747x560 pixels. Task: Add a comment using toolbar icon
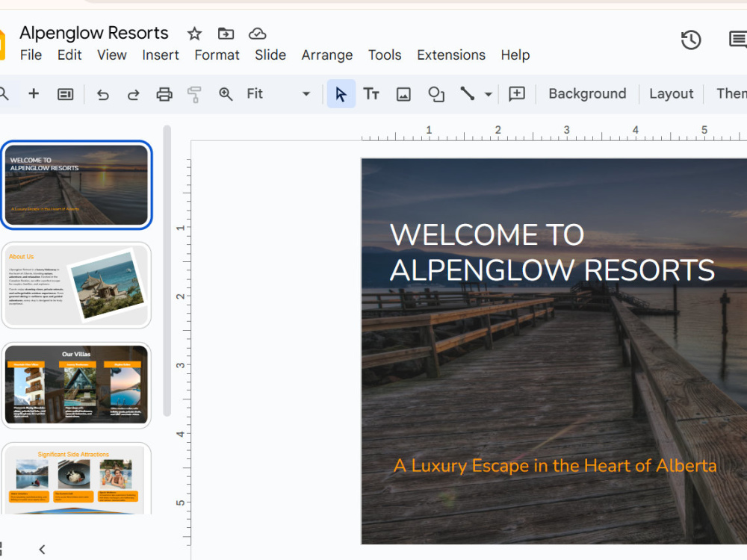[517, 93]
